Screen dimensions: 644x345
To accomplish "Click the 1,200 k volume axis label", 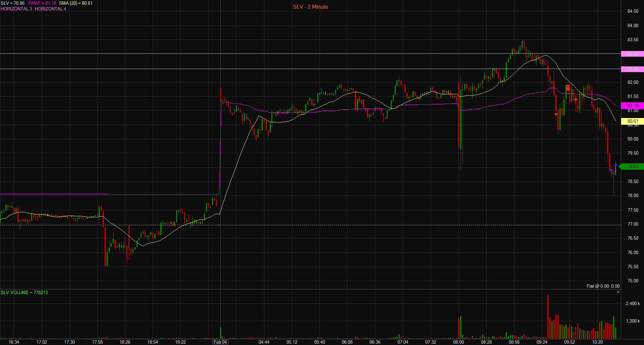I will pos(633,321).
